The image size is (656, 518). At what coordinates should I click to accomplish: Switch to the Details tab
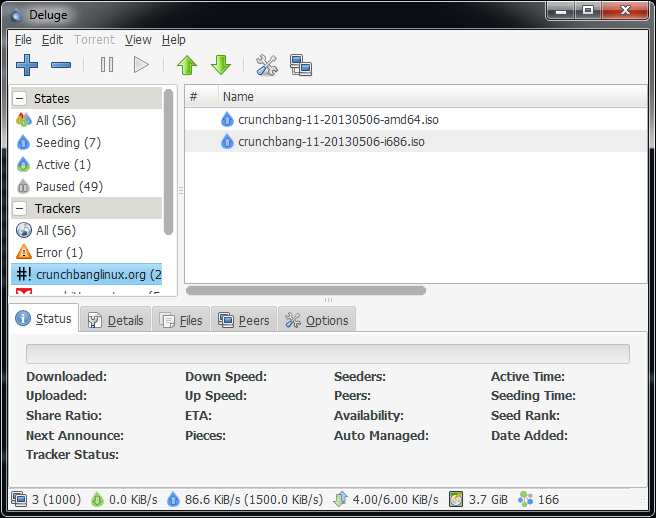click(115, 321)
